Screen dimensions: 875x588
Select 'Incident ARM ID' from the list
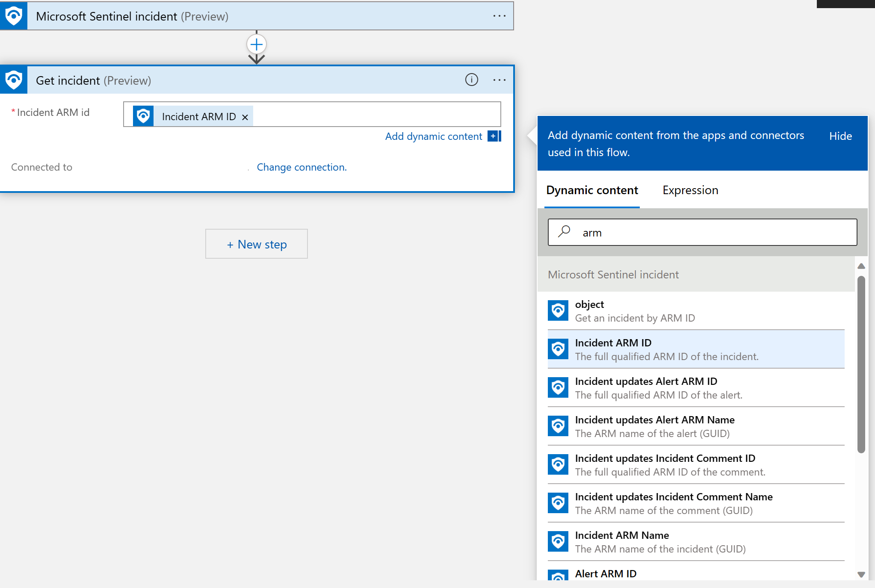[696, 349]
